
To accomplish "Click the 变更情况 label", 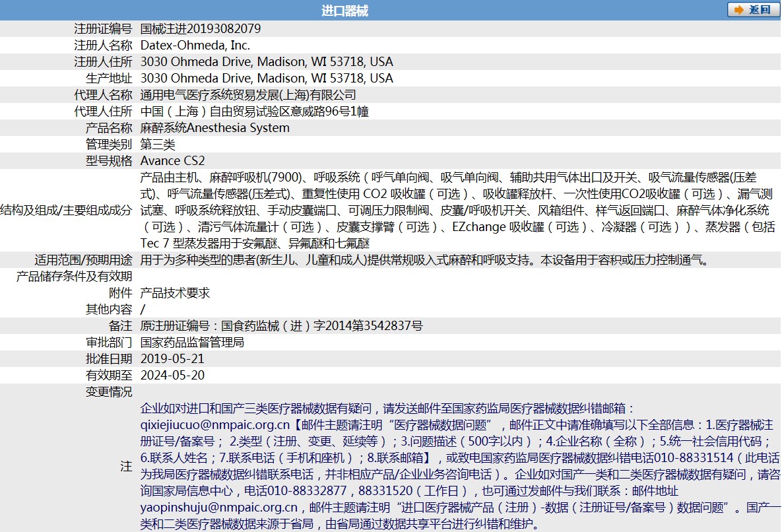I will (109, 391).
